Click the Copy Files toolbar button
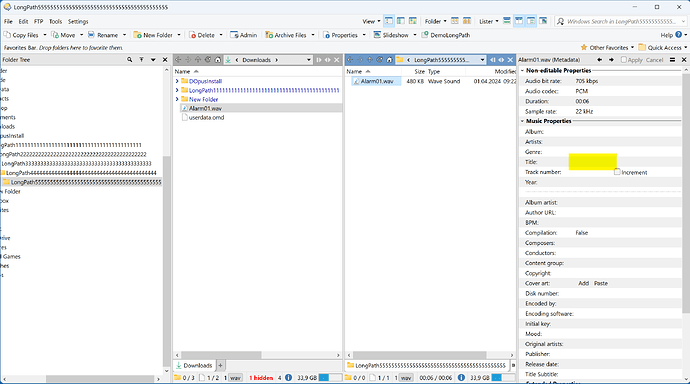Screen dimensions: 690x384 (22, 35)
